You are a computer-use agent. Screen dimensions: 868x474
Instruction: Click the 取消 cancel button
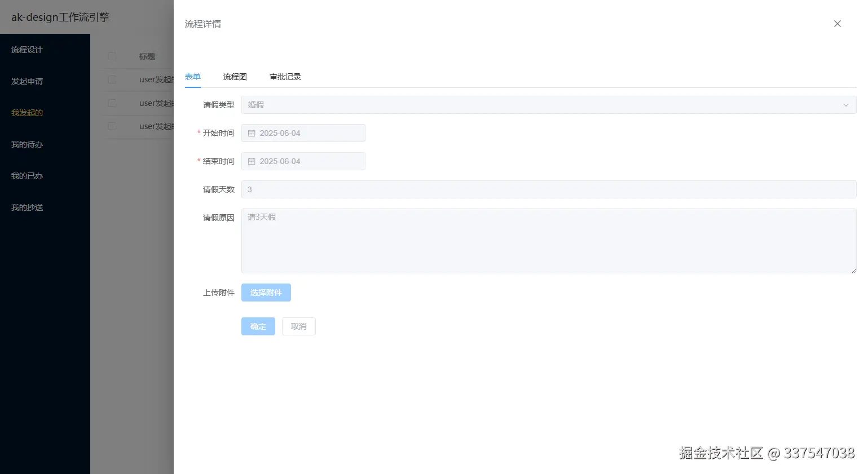click(x=298, y=326)
